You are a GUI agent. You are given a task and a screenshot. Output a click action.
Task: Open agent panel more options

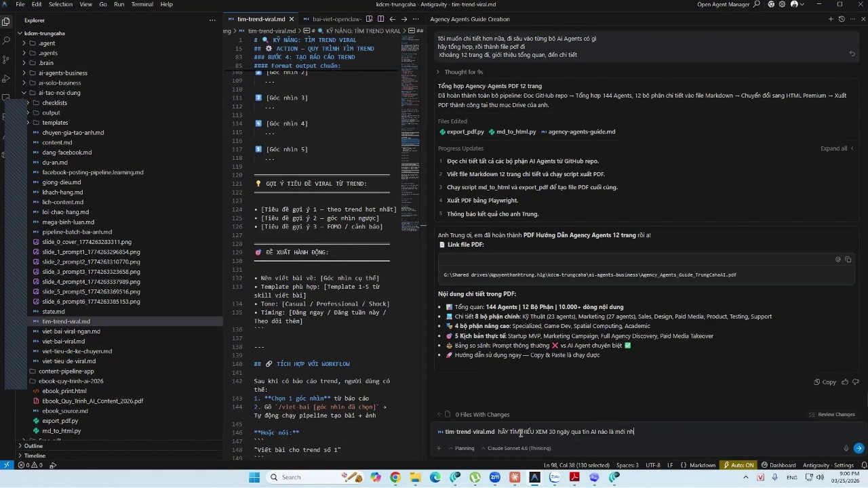coord(852,19)
